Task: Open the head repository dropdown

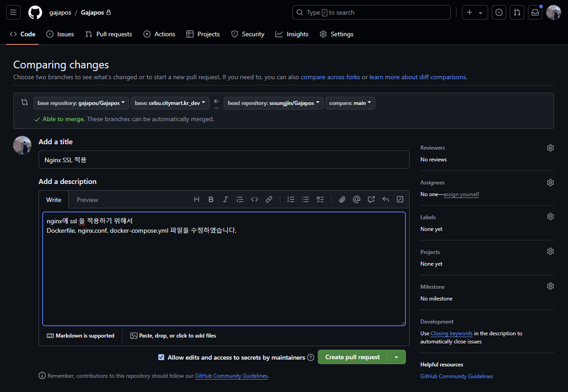Action: pyautogui.click(x=273, y=103)
